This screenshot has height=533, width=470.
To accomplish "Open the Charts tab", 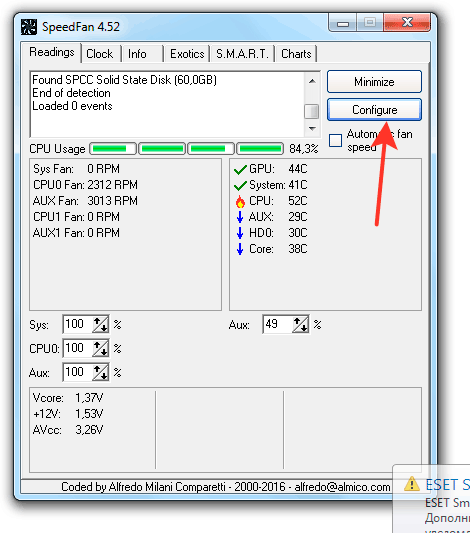I will [x=296, y=54].
